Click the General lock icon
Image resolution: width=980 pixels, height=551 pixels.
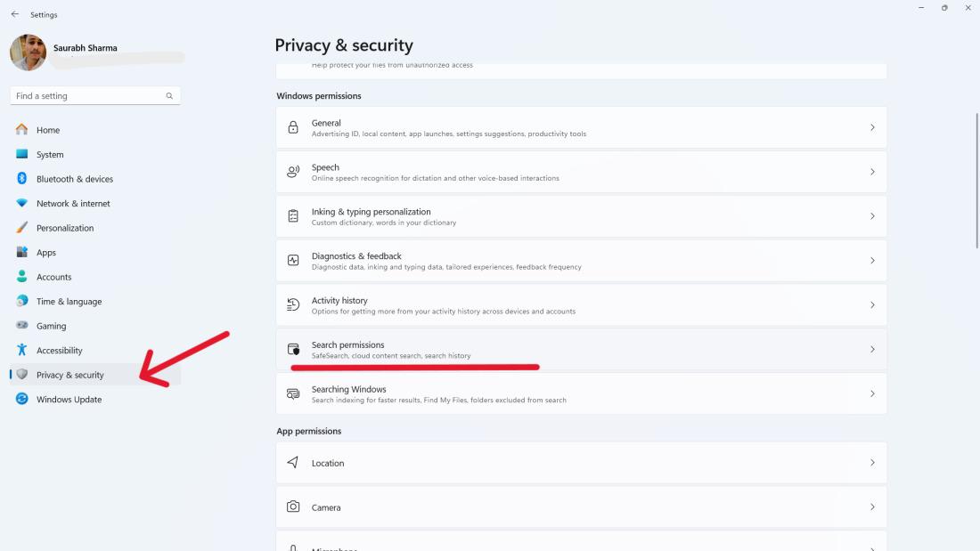click(x=293, y=127)
